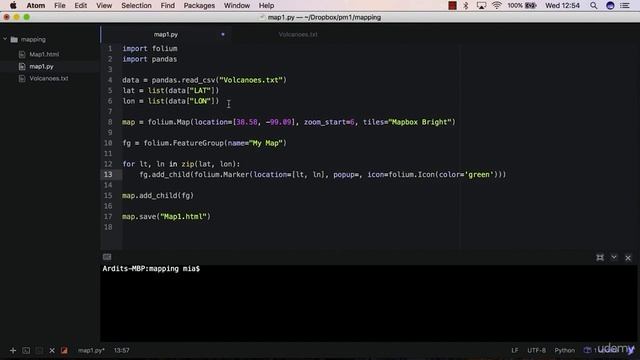
Task: Switch to the map1.py editor tab
Action: [166, 34]
